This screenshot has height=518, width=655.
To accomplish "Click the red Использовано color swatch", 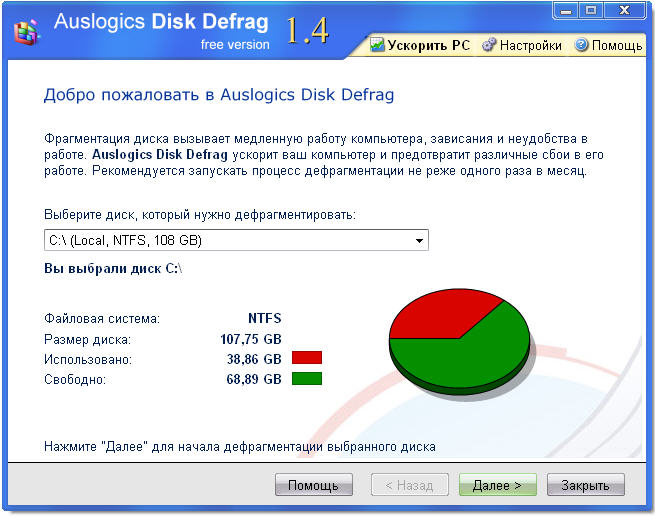I will 307,358.
